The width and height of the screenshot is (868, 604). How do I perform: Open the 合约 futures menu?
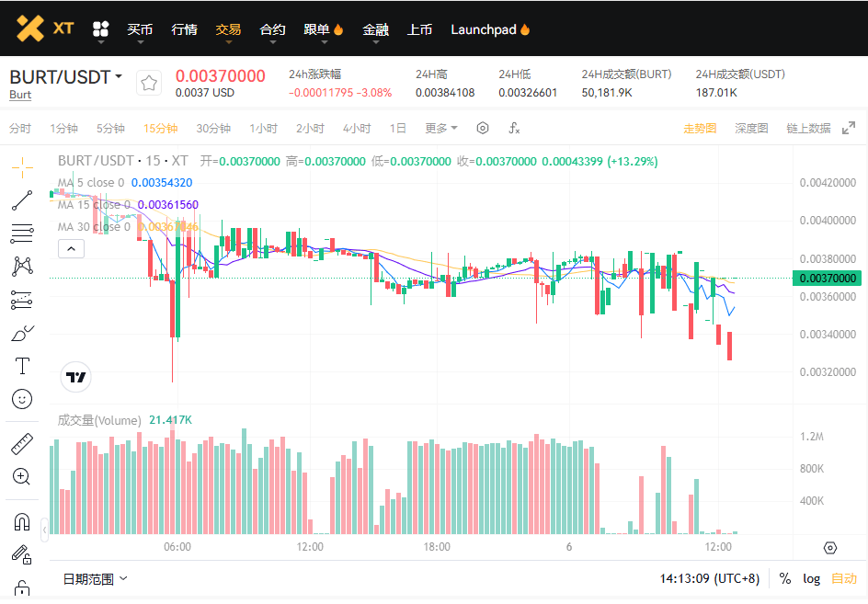click(x=272, y=29)
